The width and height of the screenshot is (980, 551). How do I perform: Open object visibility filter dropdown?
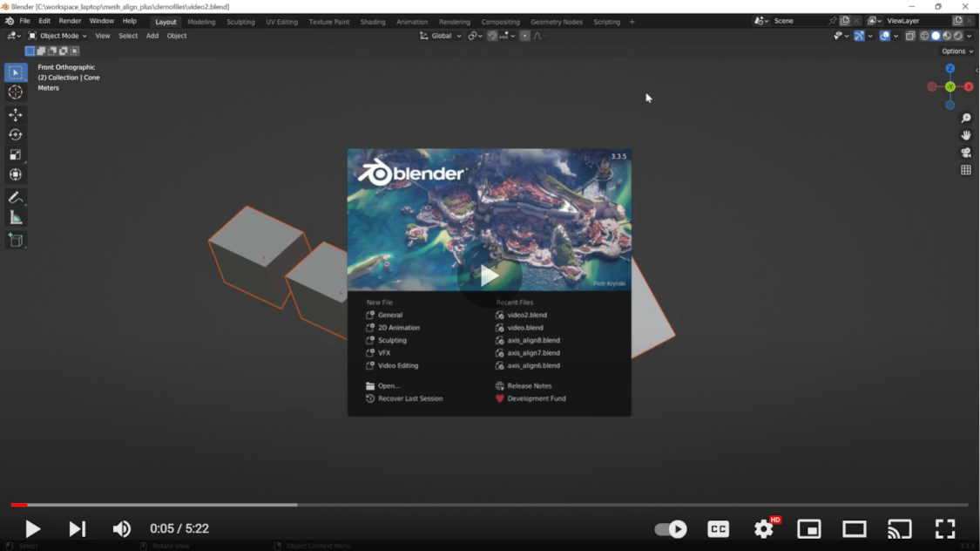tap(841, 36)
